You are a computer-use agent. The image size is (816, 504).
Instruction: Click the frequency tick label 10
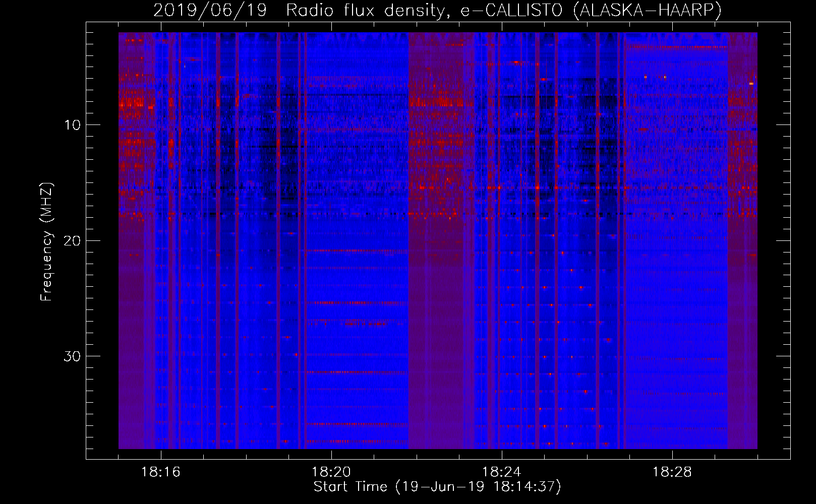(72, 125)
